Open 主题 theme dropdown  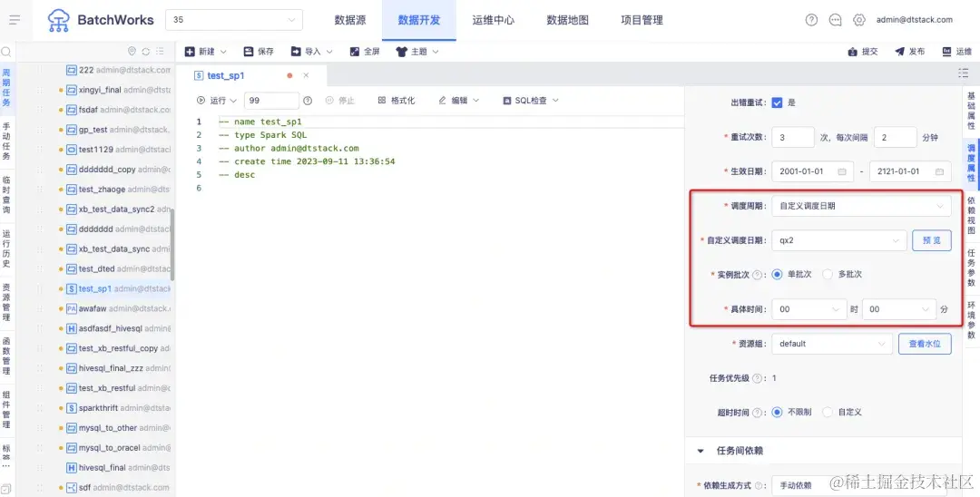[x=417, y=52]
